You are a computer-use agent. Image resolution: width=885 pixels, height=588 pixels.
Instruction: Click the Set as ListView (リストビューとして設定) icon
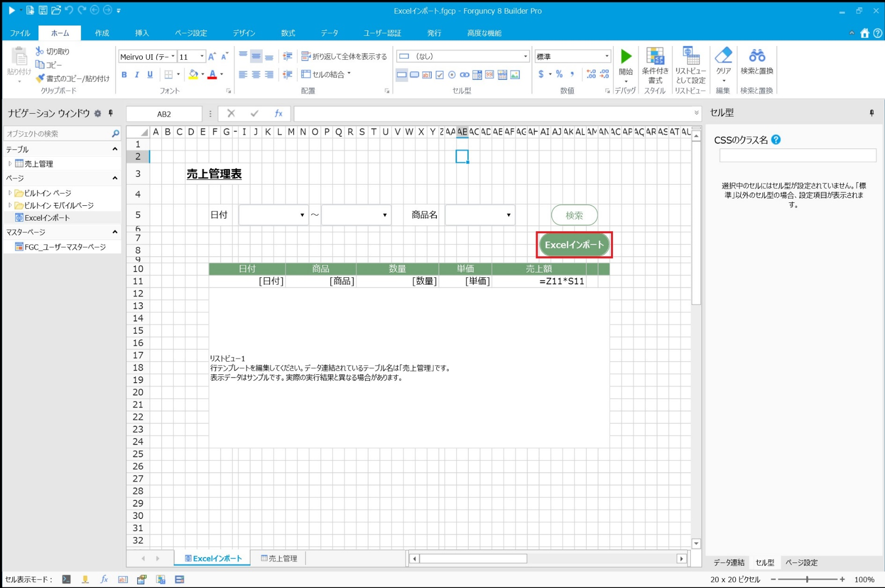[690, 65]
